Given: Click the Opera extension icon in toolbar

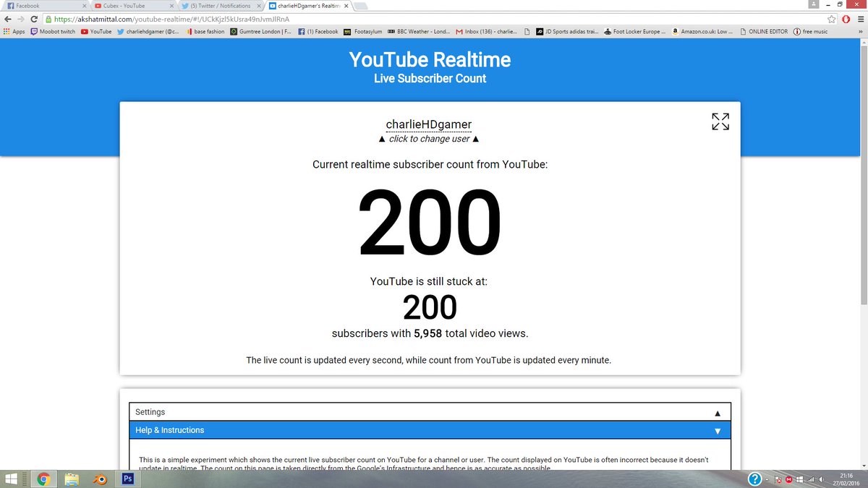Looking at the screenshot, I should click(845, 20).
